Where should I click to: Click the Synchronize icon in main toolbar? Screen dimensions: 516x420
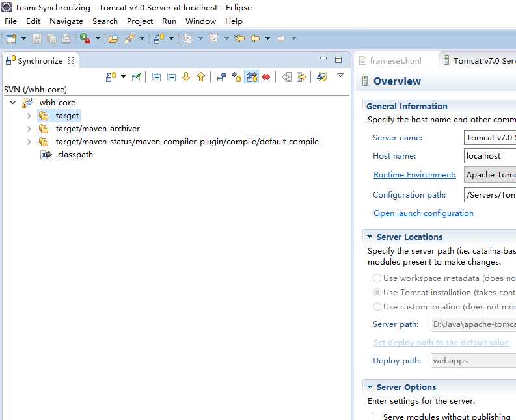point(159,38)
